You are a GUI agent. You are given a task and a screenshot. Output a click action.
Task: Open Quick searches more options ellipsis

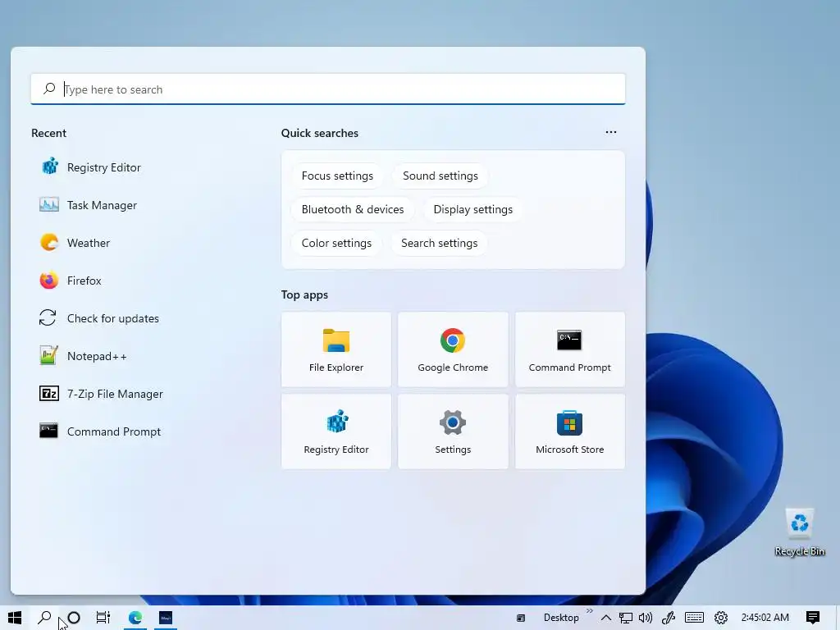(x=610, y=132)
